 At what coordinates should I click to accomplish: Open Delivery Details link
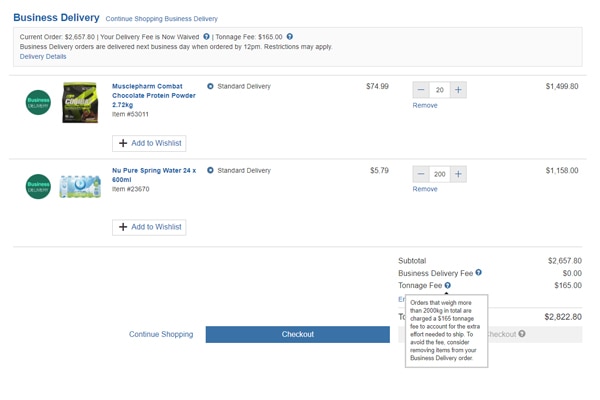(x=43, y=56)
